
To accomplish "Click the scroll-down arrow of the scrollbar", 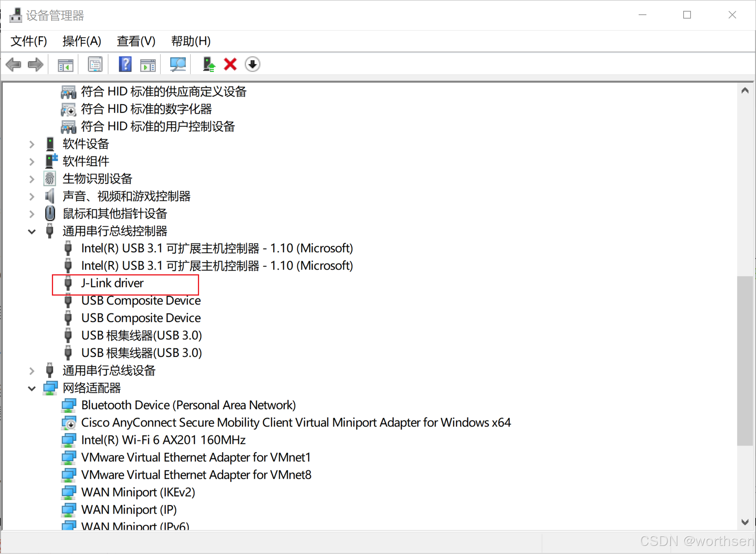I will pyautogui.click(x=744, y=522).
